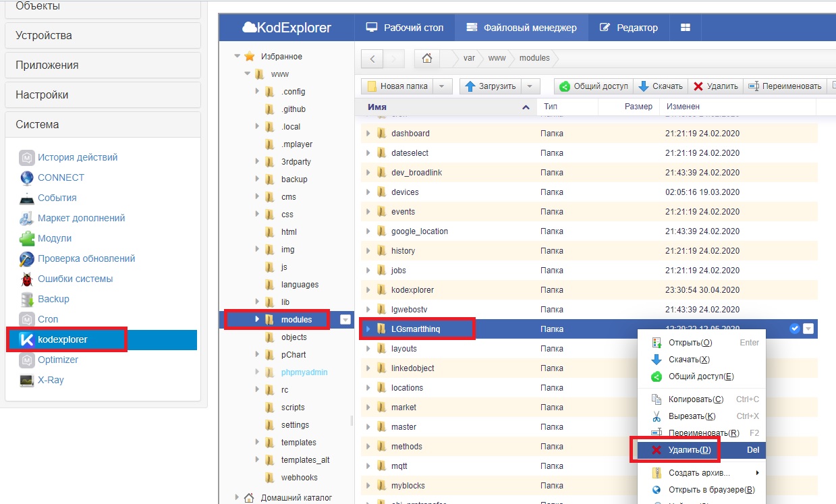Expand the Настройки sidebar section
This screenshot has height=504, width=836.
point(103,94)
